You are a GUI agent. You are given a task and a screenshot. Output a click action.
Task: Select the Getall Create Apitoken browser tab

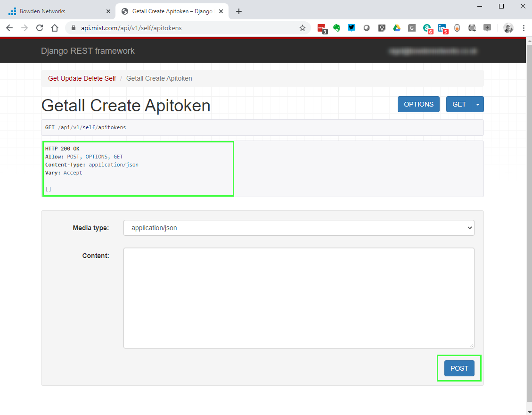pos(172,11)
